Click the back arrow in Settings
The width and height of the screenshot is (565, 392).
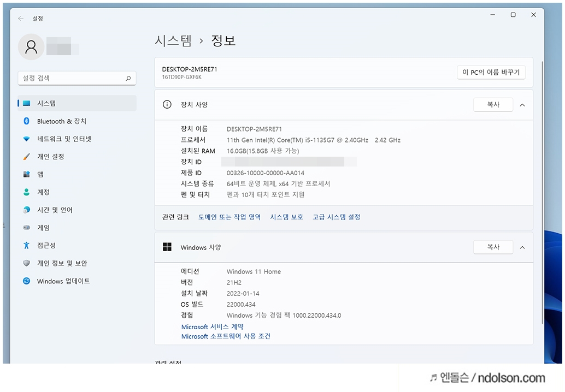click(x=21, y=19)
